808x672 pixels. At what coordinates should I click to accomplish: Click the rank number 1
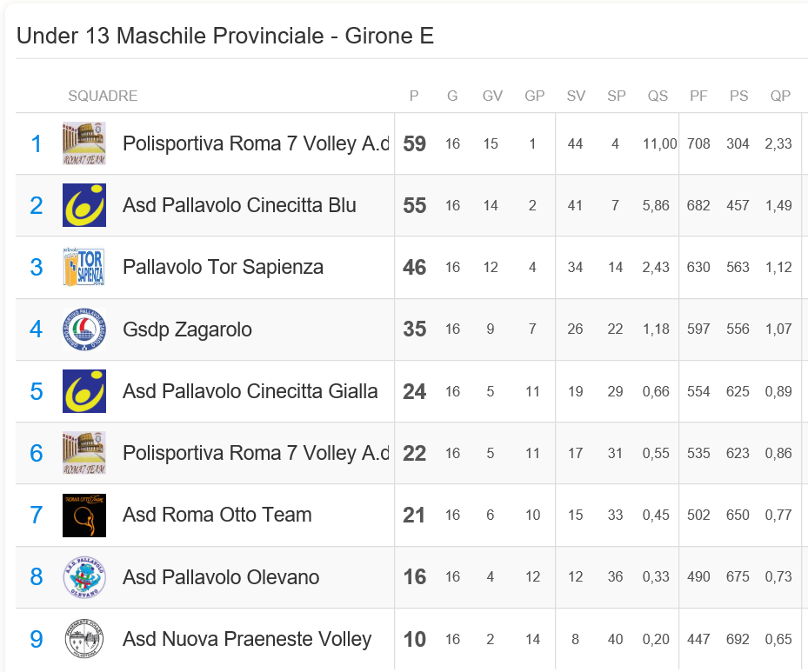coord(36,143)
